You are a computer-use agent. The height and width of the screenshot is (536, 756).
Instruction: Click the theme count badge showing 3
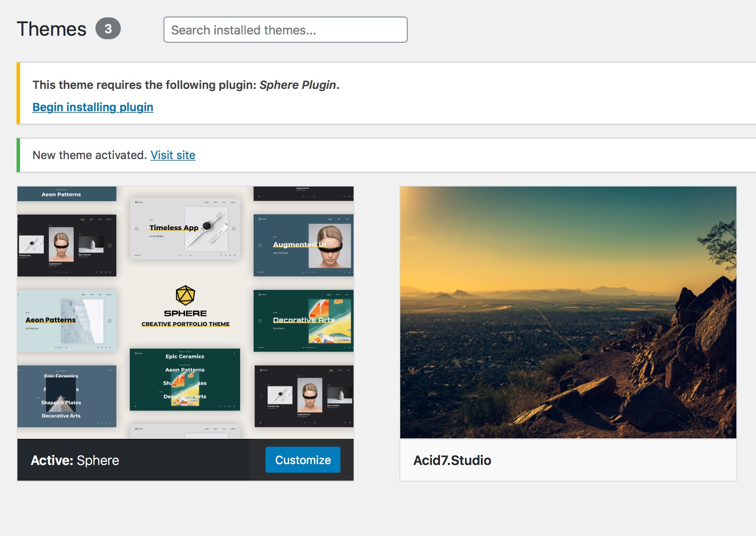(x=108, y=29)
